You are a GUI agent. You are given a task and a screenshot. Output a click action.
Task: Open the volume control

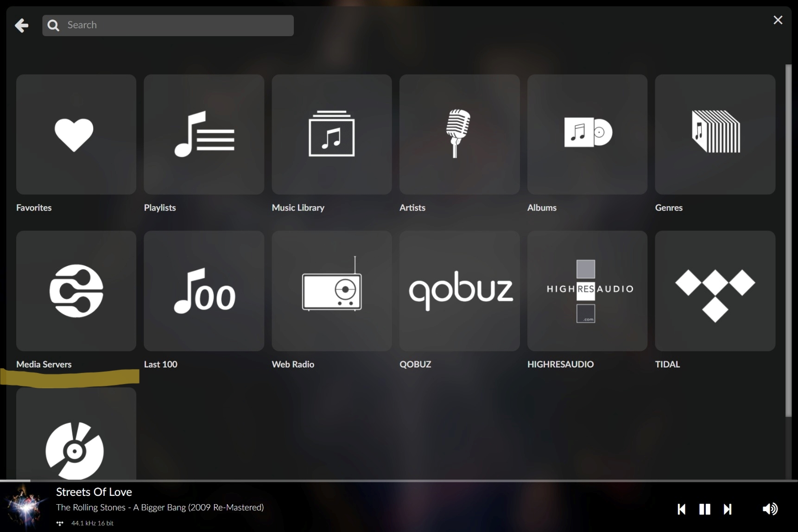tap(769, 508)
